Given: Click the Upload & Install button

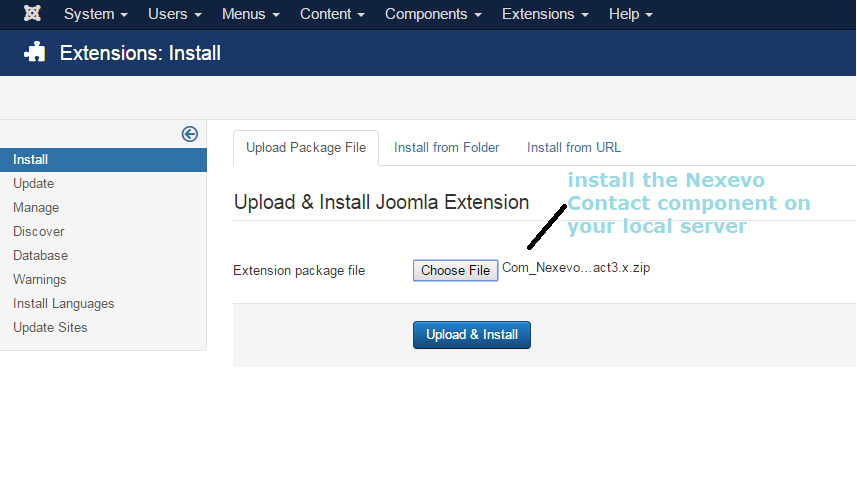Looking at the screenshot, I should pyautogui.click(x=472, y=335).
